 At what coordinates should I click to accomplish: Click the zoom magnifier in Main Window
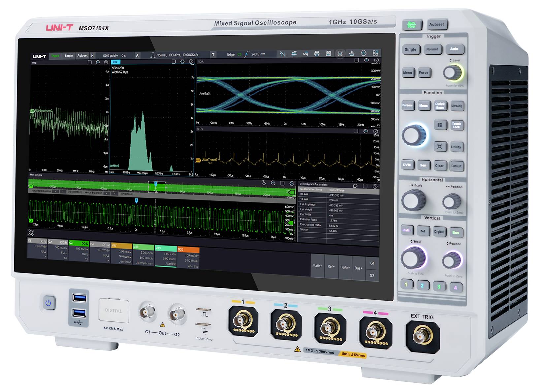pyautogui.click(x=273, y=183)
